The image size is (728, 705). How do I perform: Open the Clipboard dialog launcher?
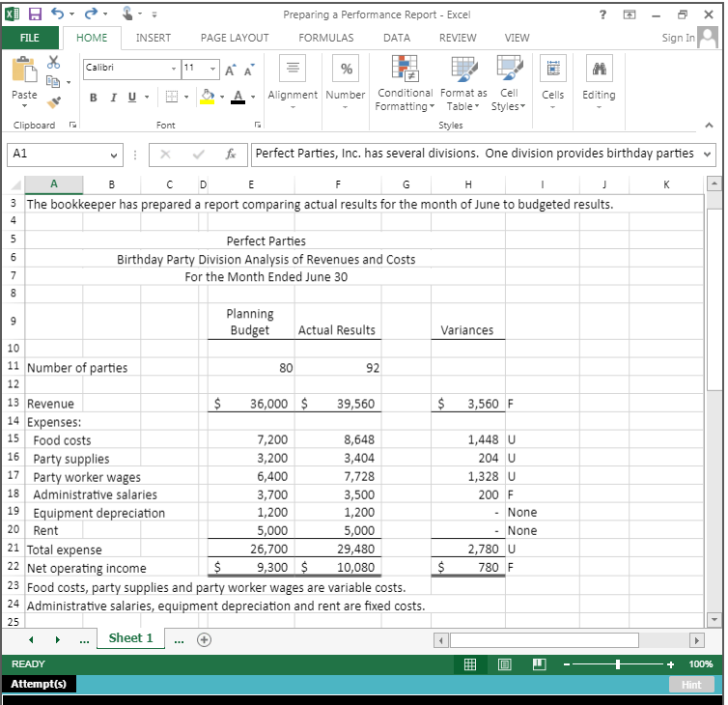[x=72, y=125]
